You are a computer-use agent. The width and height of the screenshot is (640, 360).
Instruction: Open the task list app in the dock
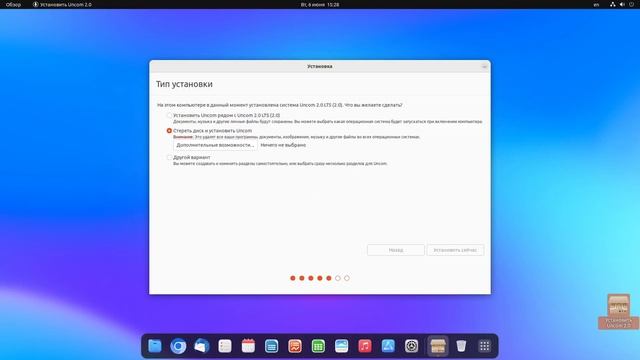coord(225,346)
